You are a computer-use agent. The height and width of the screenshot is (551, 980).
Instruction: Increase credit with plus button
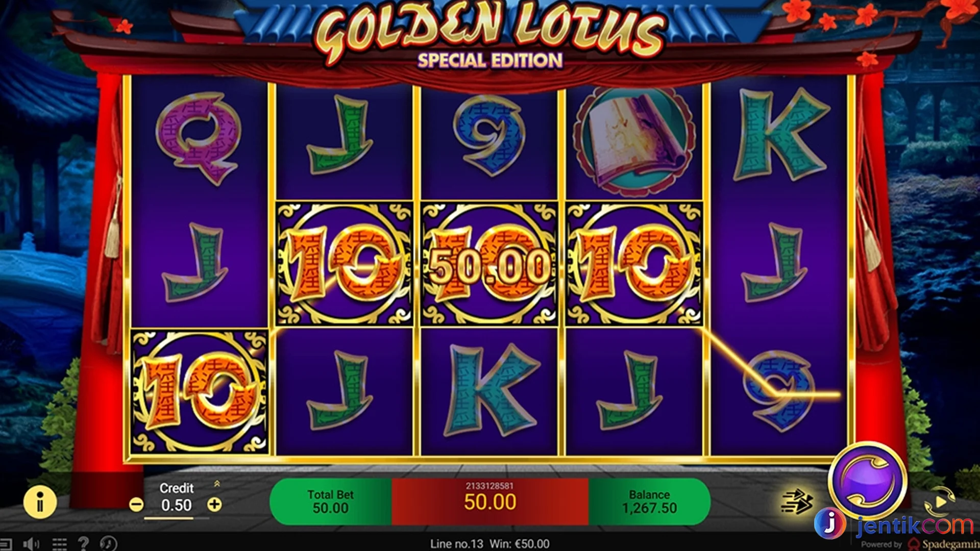point(214,505)
